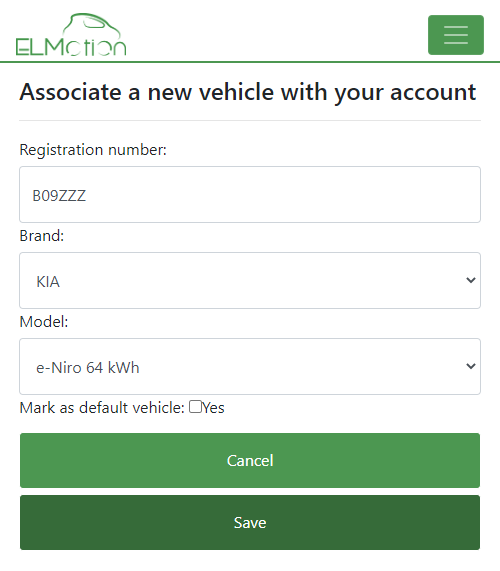The height and width of the screenshot is (571, 500).
Task: Click the ELMotion logo
Action: point(71,35)
